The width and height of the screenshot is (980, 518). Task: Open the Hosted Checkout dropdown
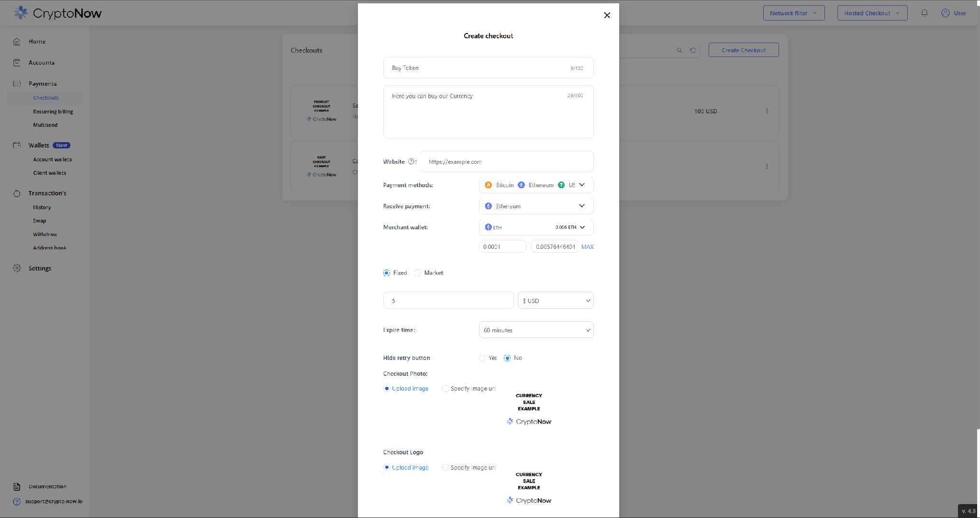point(872,13)
